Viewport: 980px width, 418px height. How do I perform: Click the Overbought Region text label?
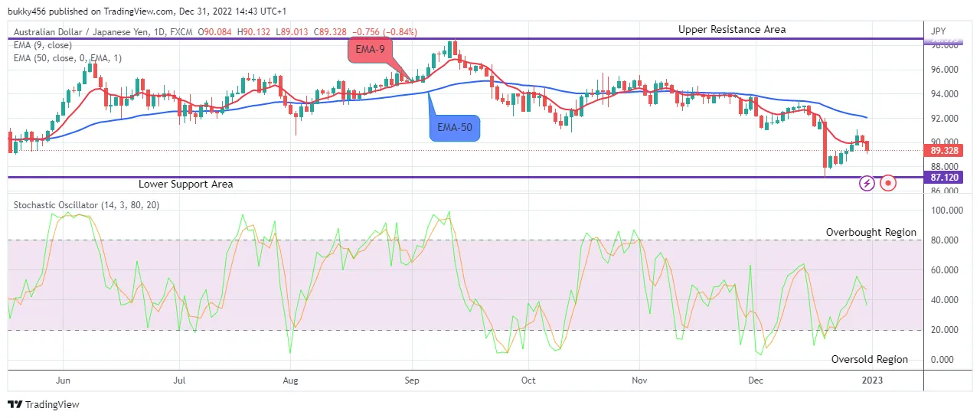(871, 232)
